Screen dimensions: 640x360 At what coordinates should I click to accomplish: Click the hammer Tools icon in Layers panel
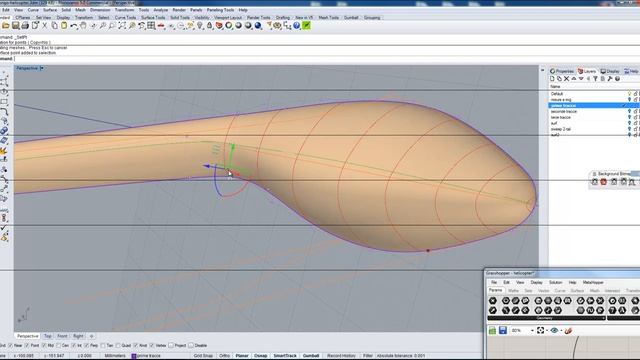click(x=610, y=79)
